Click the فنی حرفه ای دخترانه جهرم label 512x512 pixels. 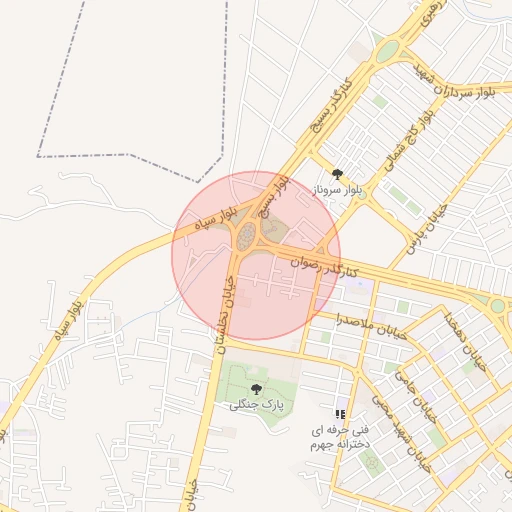coord(340,437)
